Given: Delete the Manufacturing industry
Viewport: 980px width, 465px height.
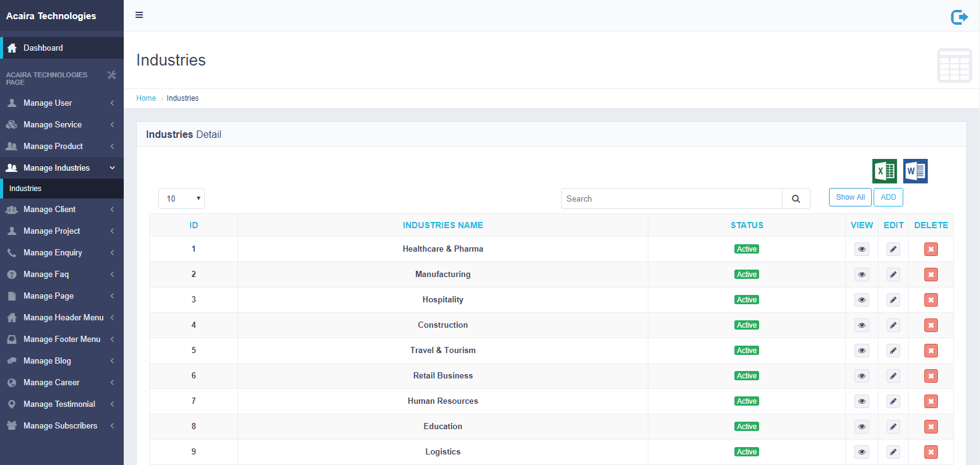Looking at the screenshot, I should point(931,275).
